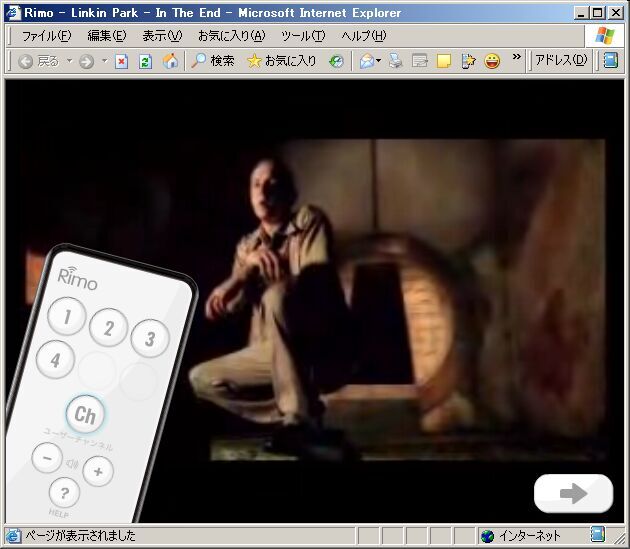Click the blue panel icon in status bar

tap(597, 534)
